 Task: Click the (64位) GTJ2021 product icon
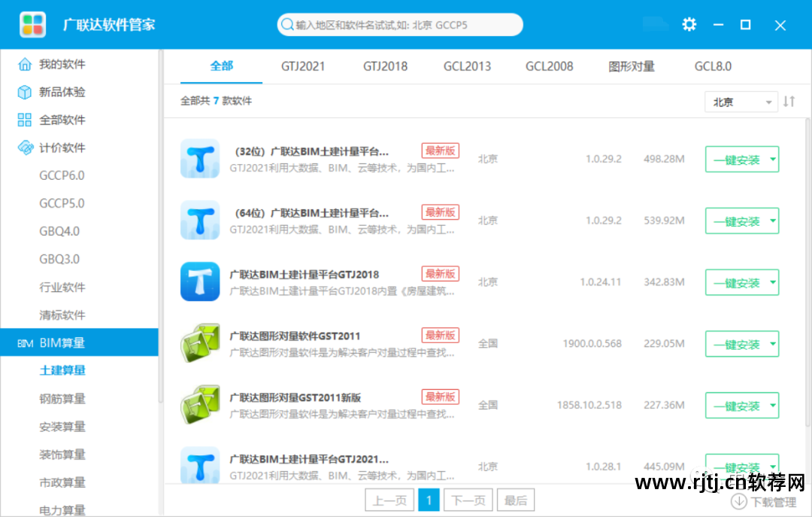(200, 220)
